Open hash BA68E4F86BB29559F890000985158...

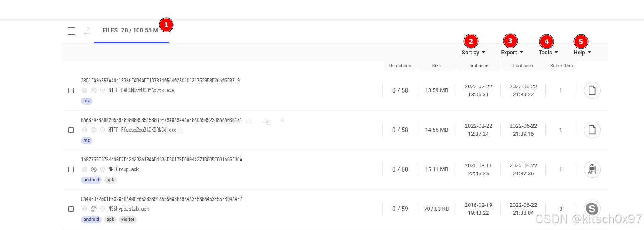coord(162,120)
